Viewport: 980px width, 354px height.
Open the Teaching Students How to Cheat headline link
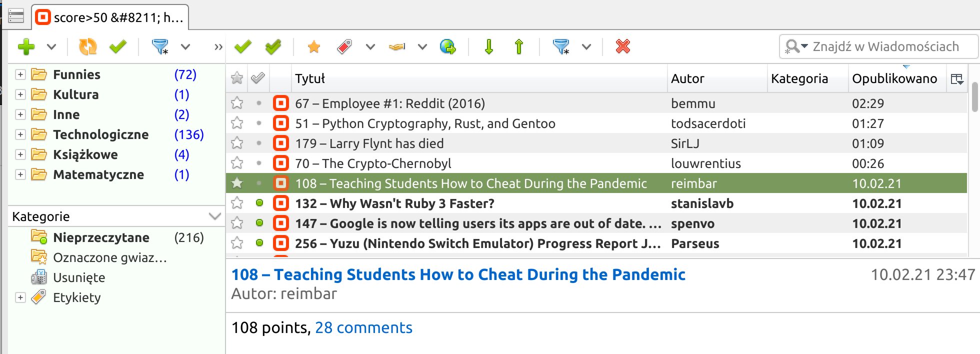tap(458, 274)
